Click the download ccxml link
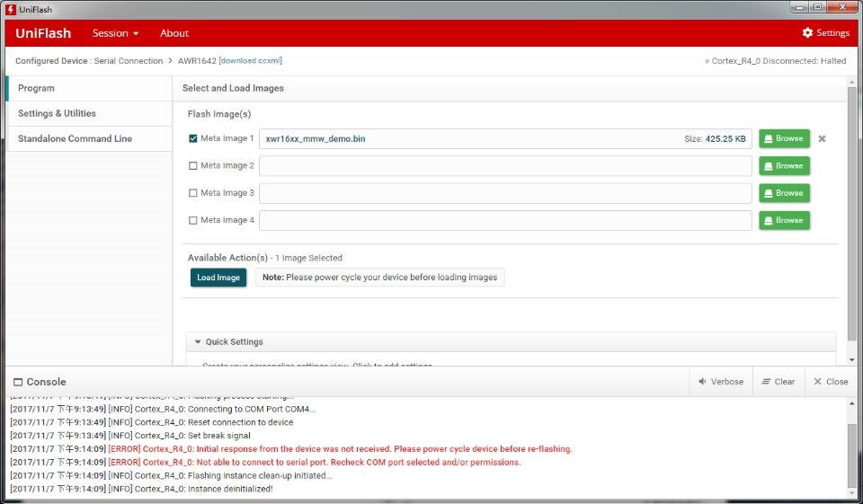 pyautogui.click(x=251, y=60)
